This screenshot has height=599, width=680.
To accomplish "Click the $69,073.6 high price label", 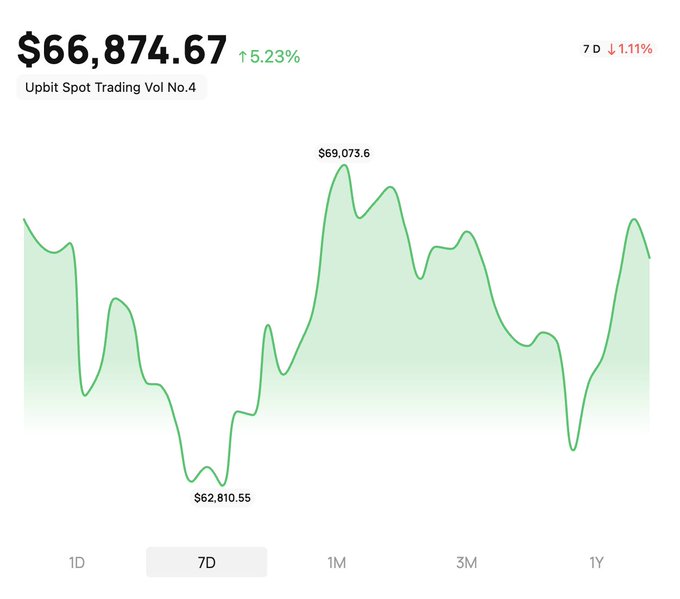I will (344, 153).
